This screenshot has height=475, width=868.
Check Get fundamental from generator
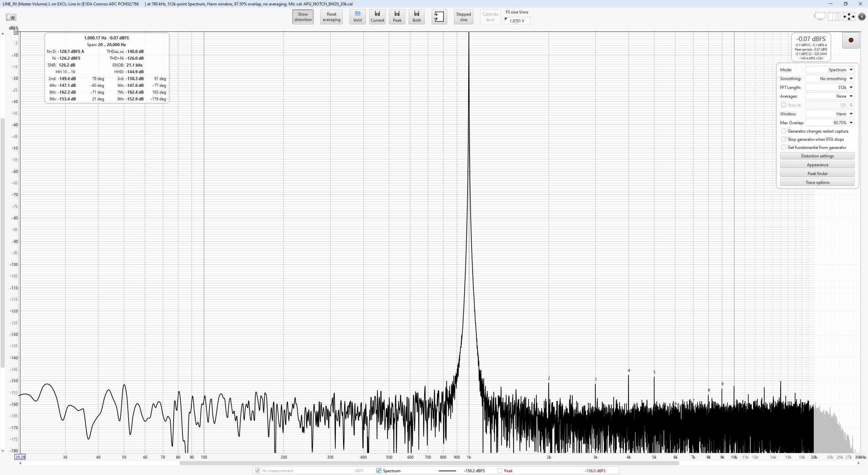[783, 147]
